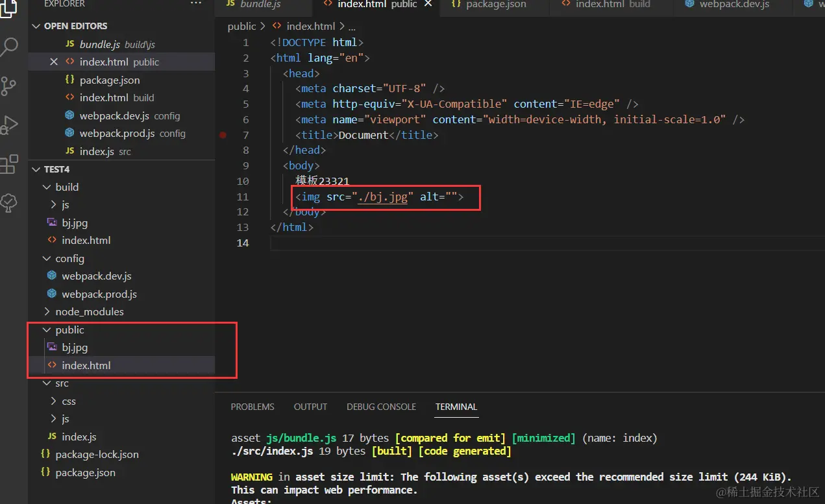Switch to bundle.js editor tab

click(x=264, y=5)
